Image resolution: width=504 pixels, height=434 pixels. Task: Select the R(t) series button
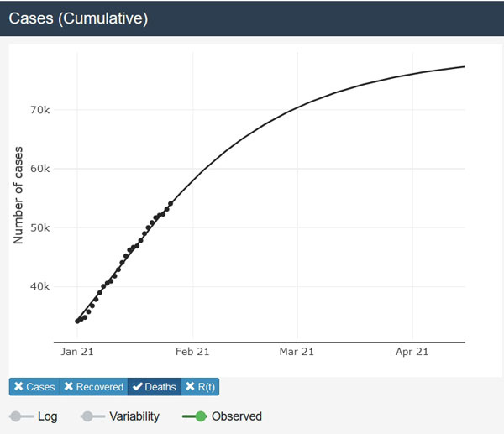pos(200,387)
